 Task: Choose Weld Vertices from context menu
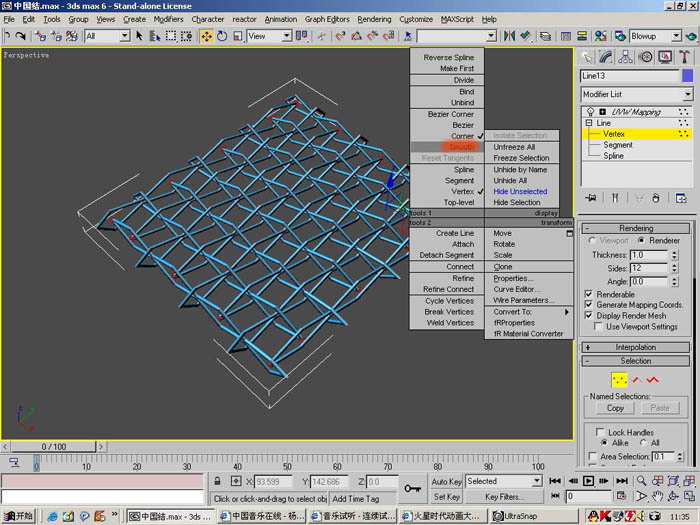click(450, 323)
